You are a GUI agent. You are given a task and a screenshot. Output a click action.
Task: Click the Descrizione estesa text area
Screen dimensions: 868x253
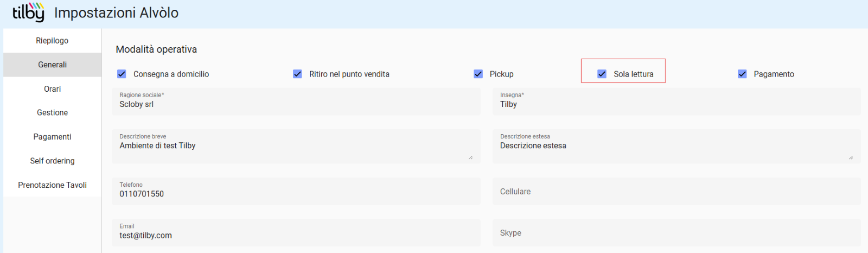pyautogui.click(x=676, y=146)
